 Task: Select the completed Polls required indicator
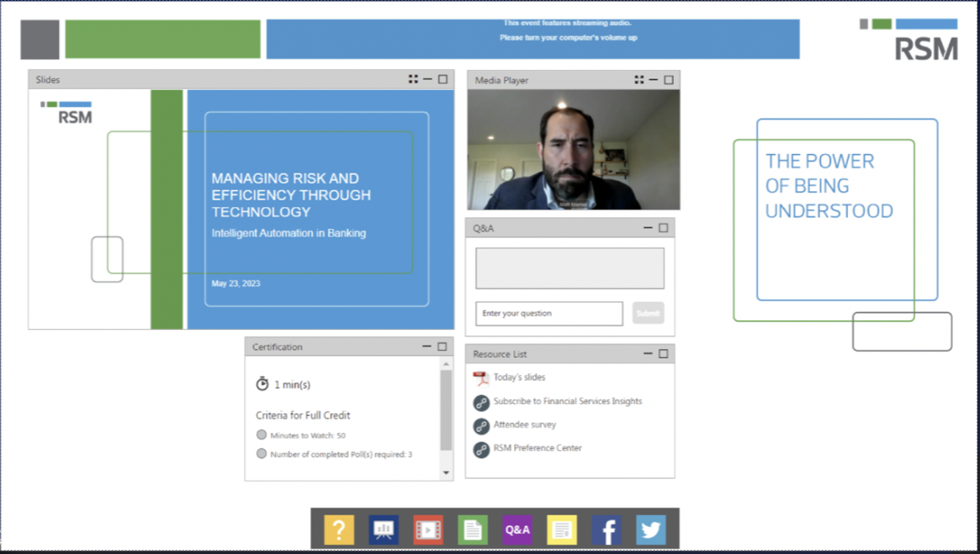pos(262,453)
